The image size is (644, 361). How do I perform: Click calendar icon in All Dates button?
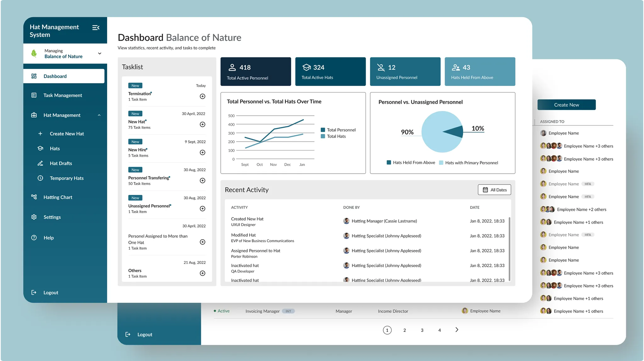click(485, 190)
